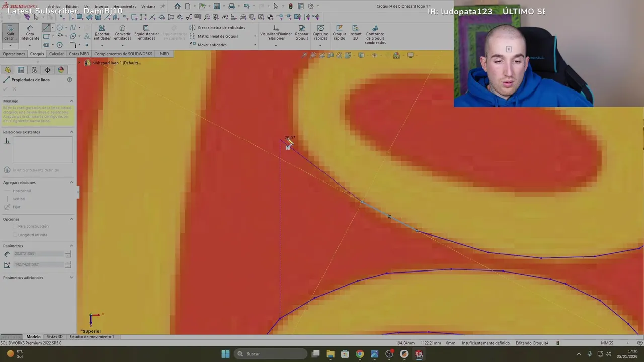The image size is (644, 362).
Task: Select the Spline sketch tool
Action: (x=73, y=28)
